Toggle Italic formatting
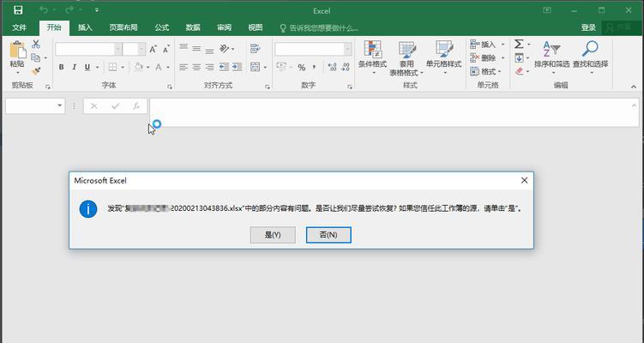Image resolution: width=644 pixels, height=343 pixels. (x=75, y=67)
